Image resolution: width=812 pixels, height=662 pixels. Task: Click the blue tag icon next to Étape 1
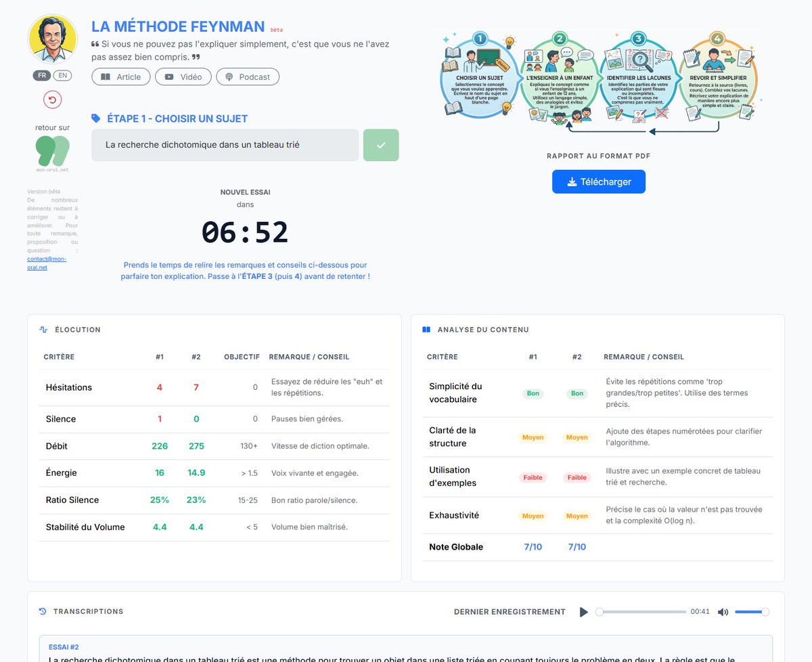(95, 118)
